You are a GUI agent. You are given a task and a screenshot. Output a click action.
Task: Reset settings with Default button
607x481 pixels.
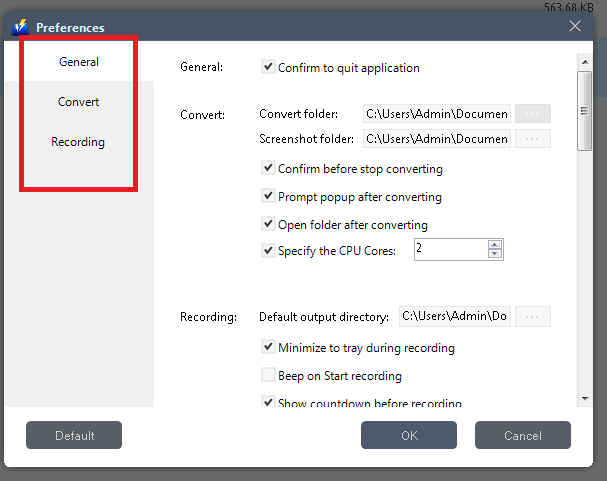[74, 435]
